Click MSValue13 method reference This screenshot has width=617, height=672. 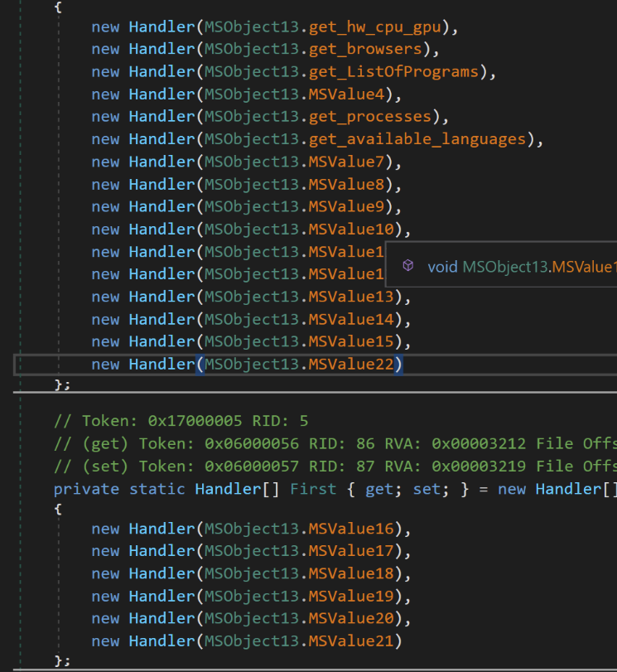click(351, 297)
